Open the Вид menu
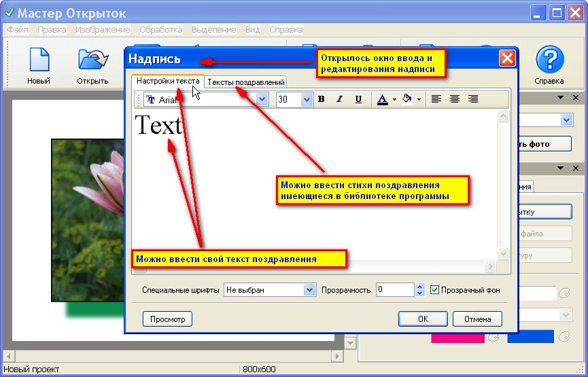 [x=252, y=30]
